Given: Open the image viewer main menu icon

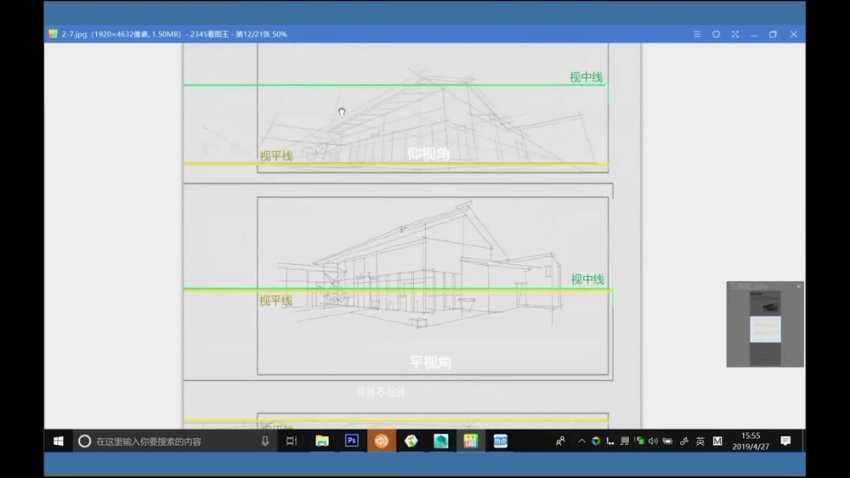Looking at the screenshot, I should [x=697, y=34].
